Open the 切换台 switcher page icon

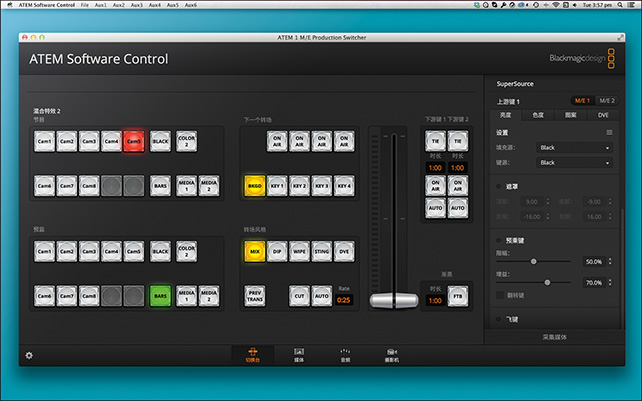tap(253, 355)
